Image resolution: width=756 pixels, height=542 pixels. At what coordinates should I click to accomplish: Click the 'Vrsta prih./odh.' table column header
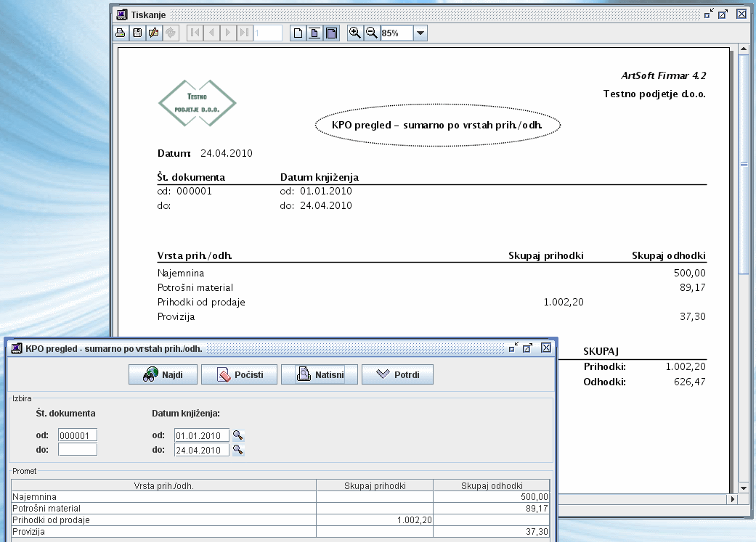click(x=163, y=485)
